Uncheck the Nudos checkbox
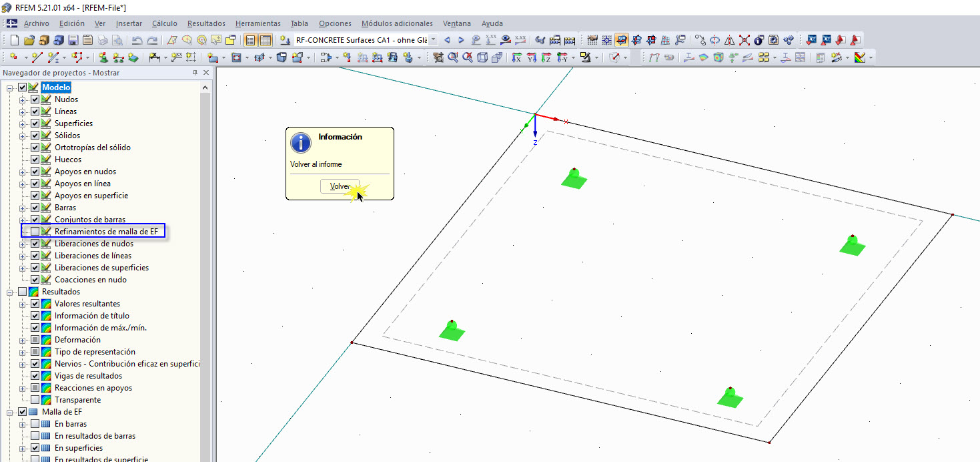This screenshot has width=980, height=462. [x=35, y=99]
